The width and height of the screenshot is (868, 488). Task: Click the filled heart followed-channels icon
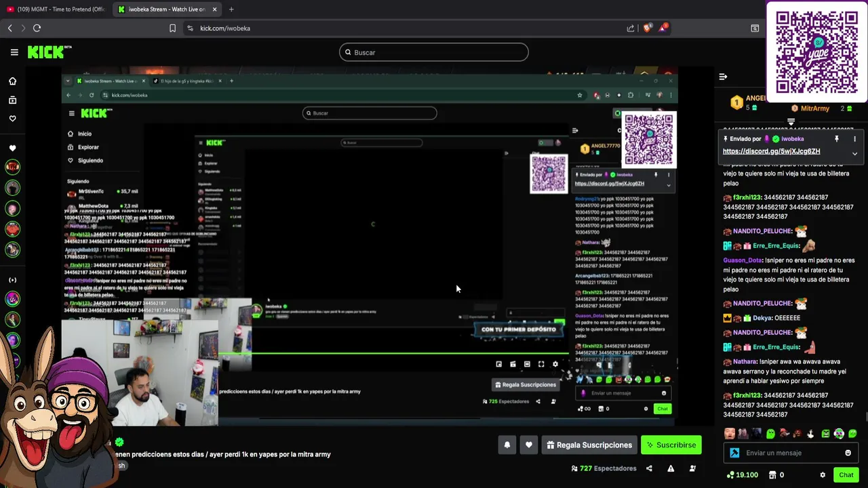tap(12, 148)
